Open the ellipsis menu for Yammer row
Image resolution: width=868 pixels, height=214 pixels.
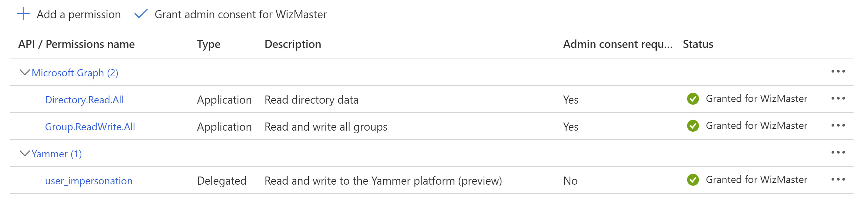click(838, 152)
